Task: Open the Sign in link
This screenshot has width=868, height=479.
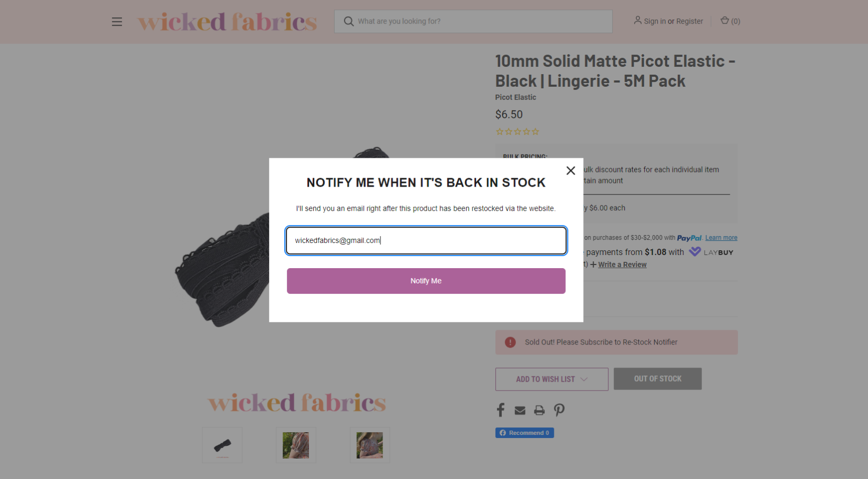Action: pos(655,21)
